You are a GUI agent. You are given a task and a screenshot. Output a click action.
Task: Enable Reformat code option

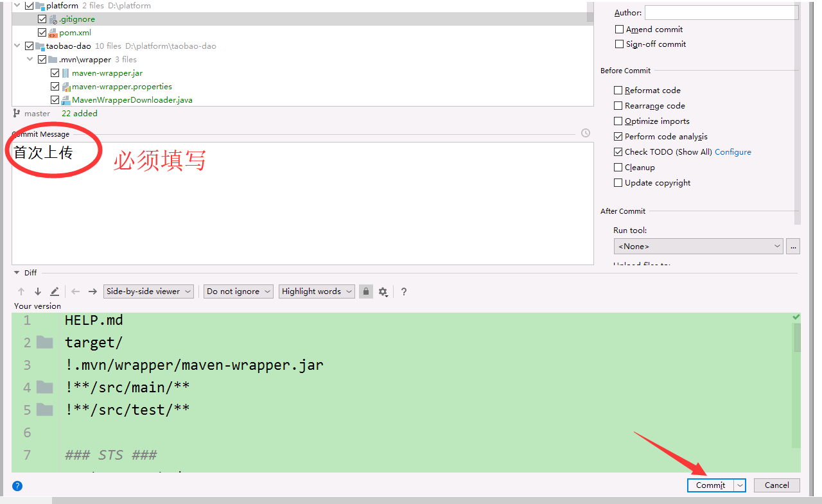[x=618, y=91]
